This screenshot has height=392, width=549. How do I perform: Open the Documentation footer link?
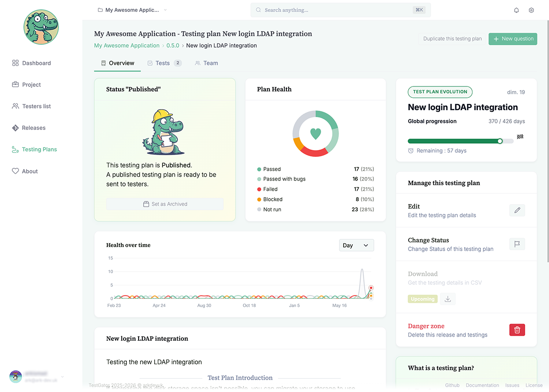tap(483, 385)
